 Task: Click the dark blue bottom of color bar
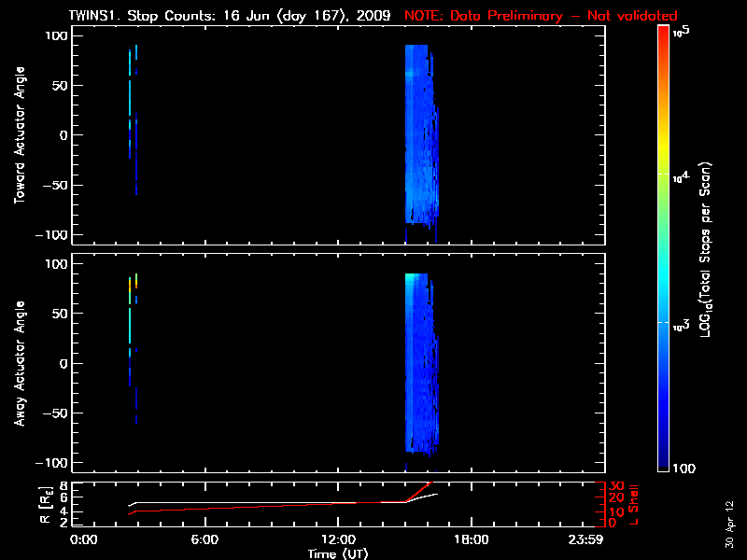[663, 467]
